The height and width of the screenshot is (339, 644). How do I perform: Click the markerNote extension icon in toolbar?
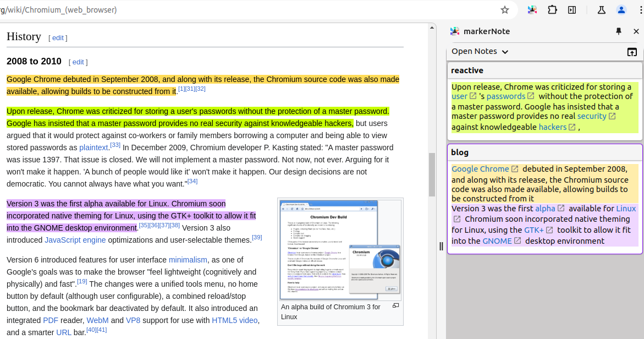coord(532,10)
